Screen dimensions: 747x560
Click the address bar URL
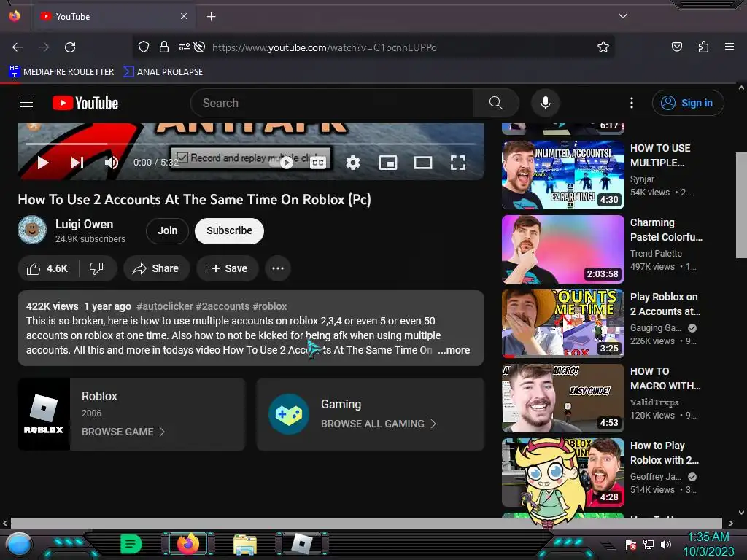pos(324,47)
